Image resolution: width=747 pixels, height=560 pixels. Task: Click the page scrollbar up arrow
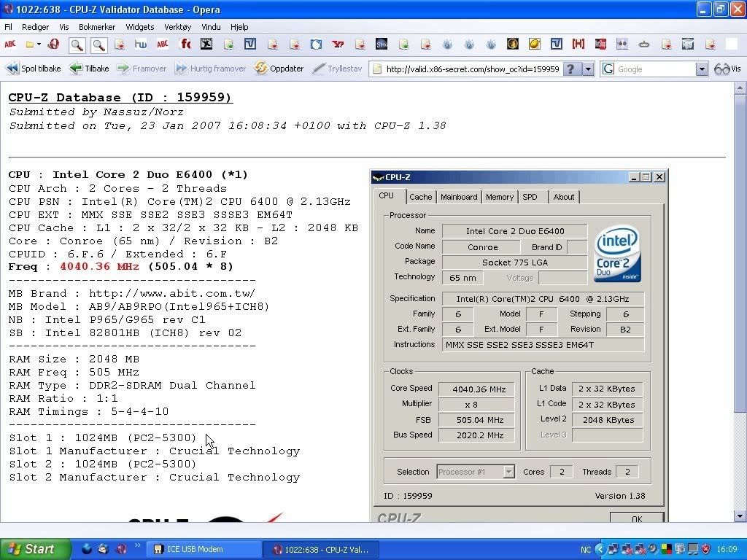point(740,87)
